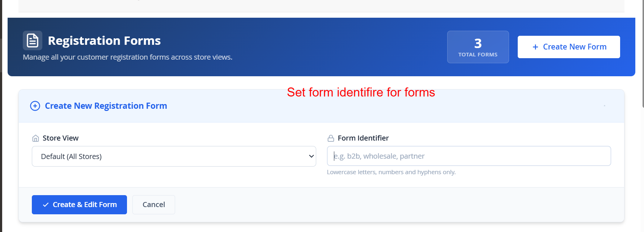The width and height of the screenshot is (644, 232).
Task: Click the chevron arrow of Store View select
Action: (x=311, y=156)
